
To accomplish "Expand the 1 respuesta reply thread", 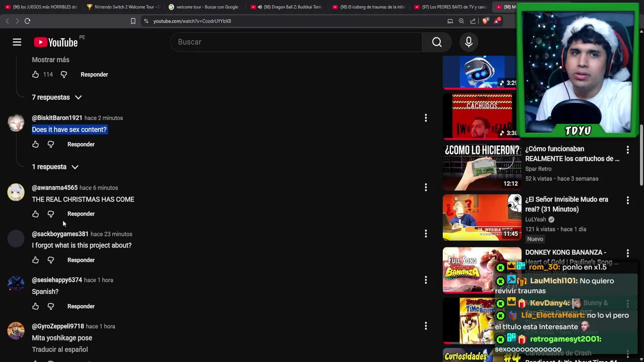I will 55,167.
